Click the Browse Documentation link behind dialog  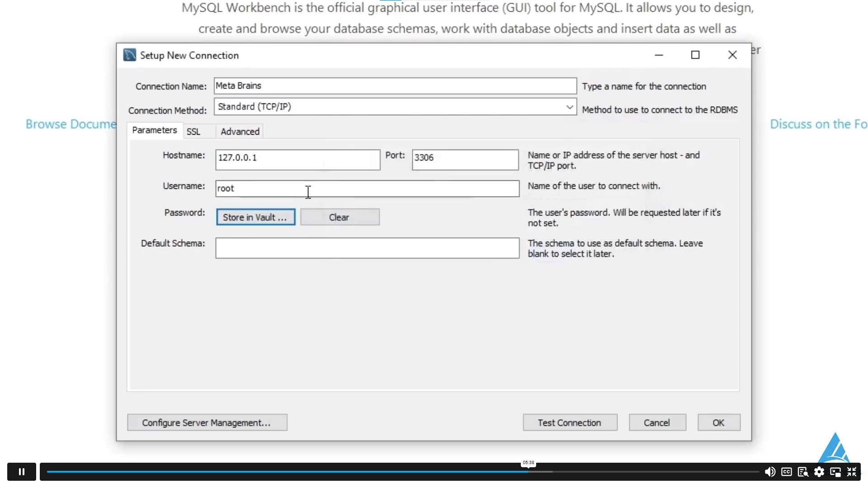[71, 124]
